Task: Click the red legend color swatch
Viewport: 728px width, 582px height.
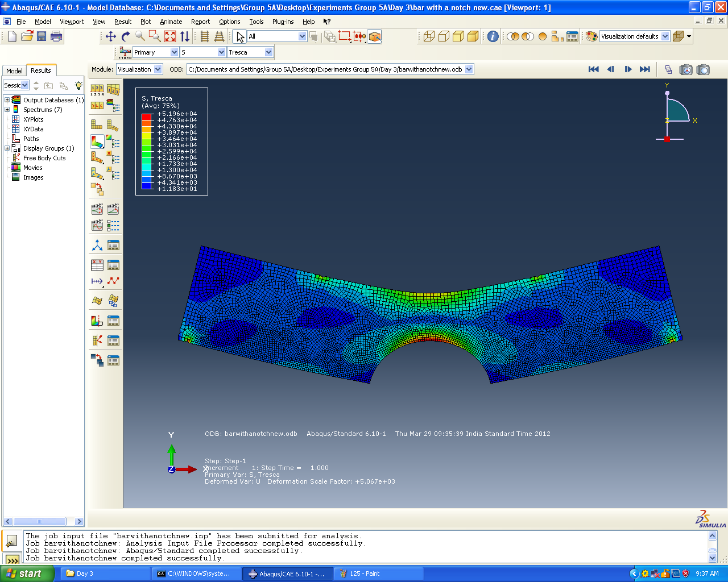Action: click(x=146, y=117)
